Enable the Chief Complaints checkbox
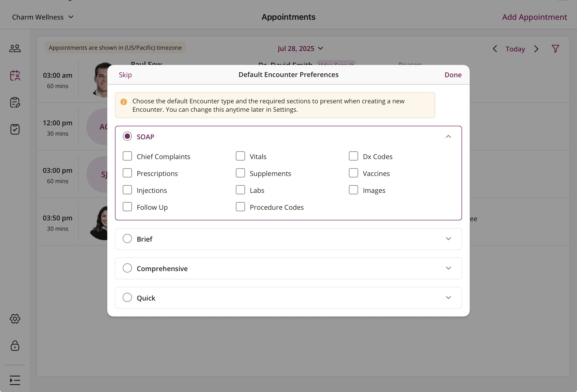This screenshot has width=577, height=392. [127, 156]
